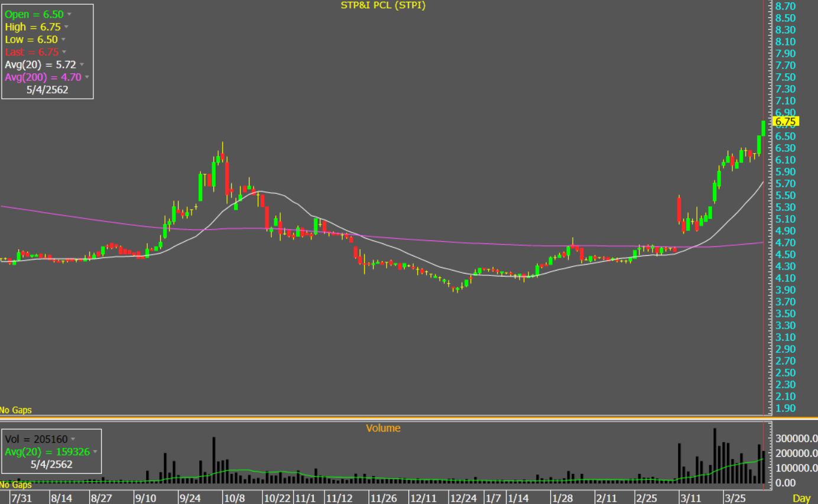Open the dropdown arrow next to Open = 6.50
Image resolution: width=818 pixels, height=504 pixels.
(x=70, y=14)
